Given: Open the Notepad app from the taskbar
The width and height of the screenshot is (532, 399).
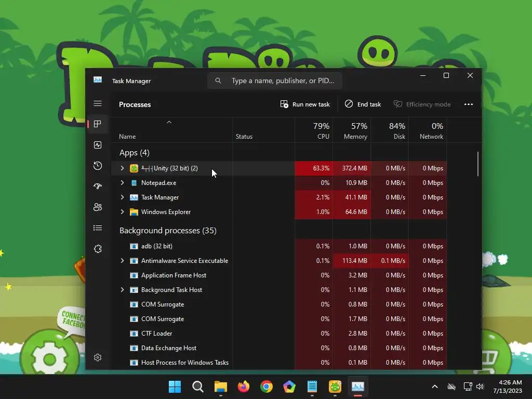Looking at the screenshot, I should pos(312,387).
